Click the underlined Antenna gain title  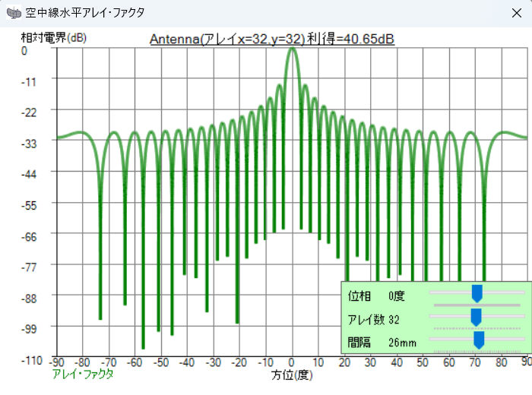click(271, 39)
